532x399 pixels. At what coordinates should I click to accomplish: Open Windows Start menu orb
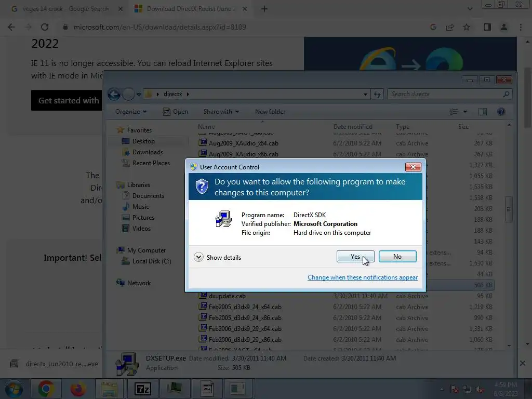[14, 389]
